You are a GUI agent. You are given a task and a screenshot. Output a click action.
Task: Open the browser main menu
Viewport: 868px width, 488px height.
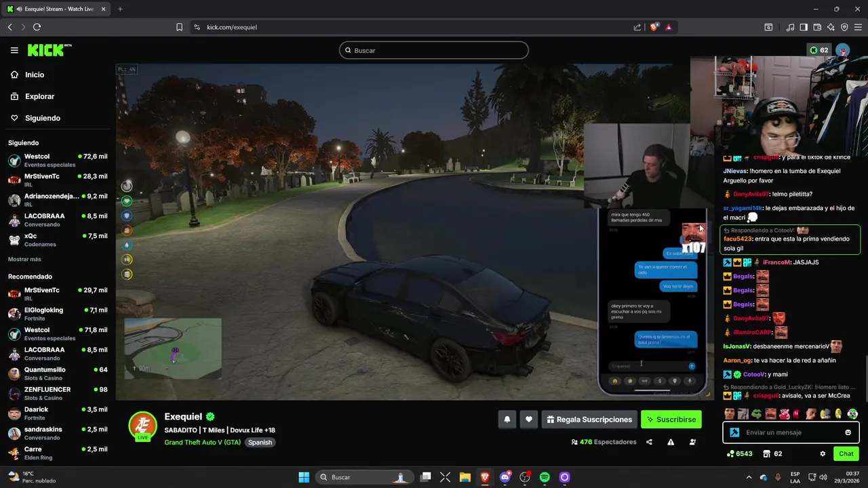click(858, 27)
